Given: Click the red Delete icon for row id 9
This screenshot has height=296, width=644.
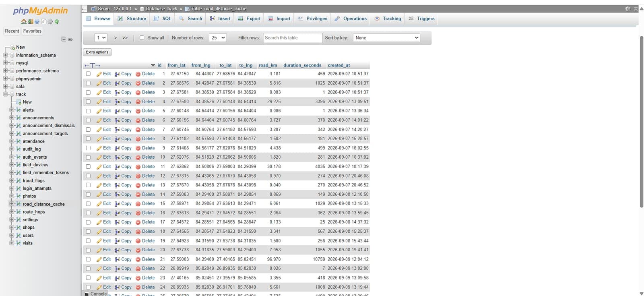Looking at the screenshot, I should 138,148.
